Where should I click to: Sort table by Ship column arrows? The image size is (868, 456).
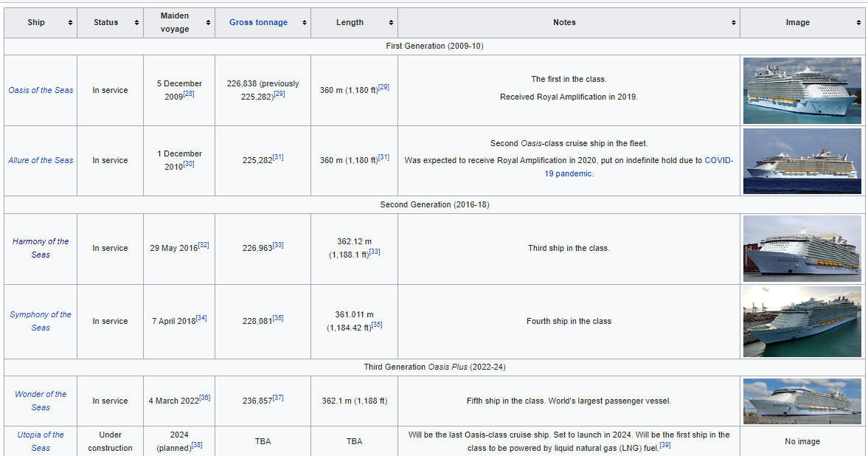pos(70,23)
